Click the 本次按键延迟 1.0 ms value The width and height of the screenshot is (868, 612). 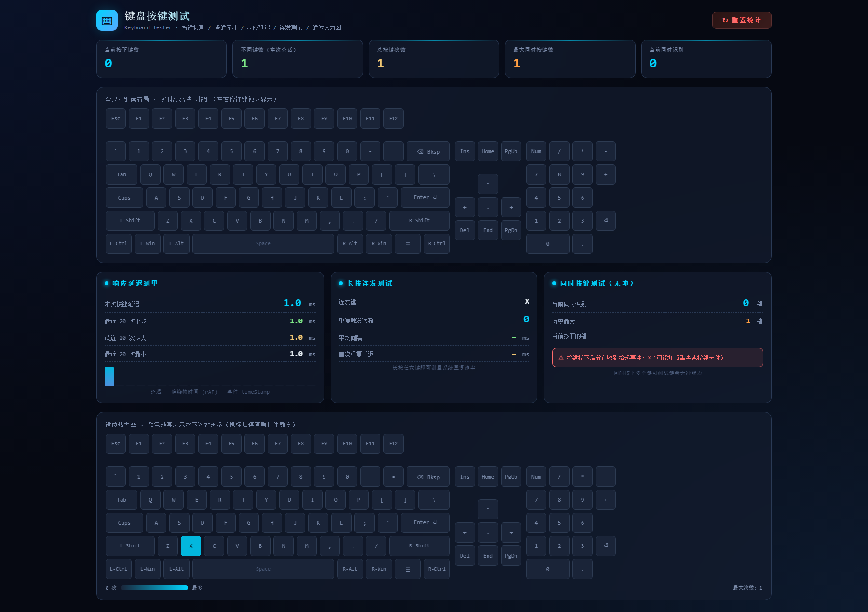click(299, 303)
